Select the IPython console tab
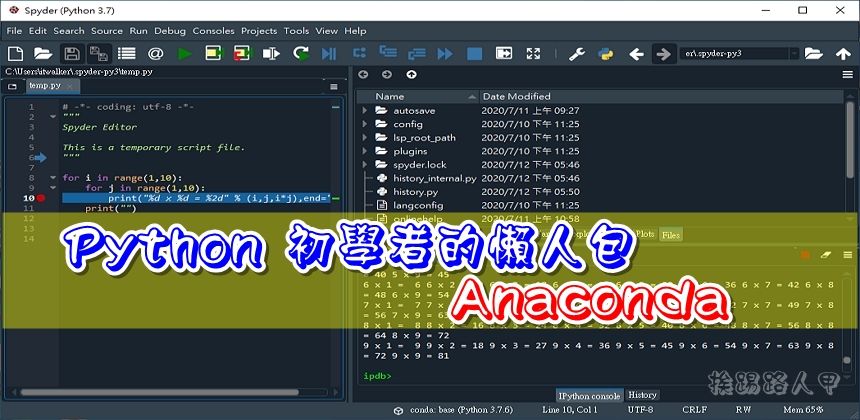Image resolution: width=860 pixels, height=420 pixels. [590, 395]
